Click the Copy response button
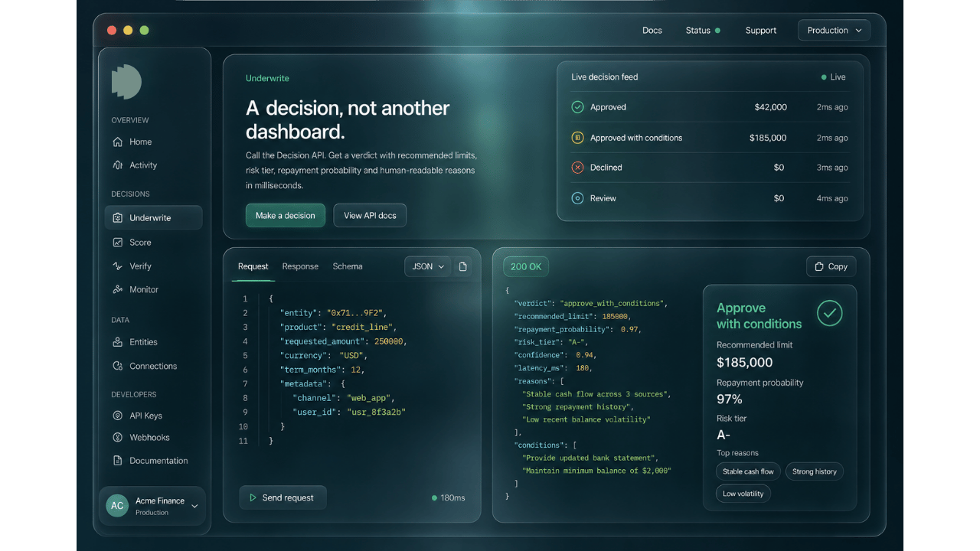The image size is (980, 551). point(831,266)
